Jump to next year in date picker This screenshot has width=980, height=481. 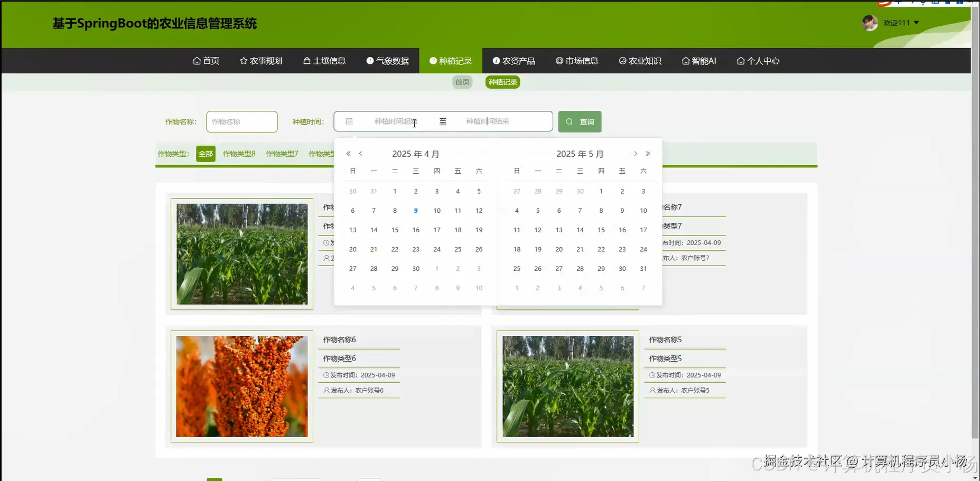(648, 154)
